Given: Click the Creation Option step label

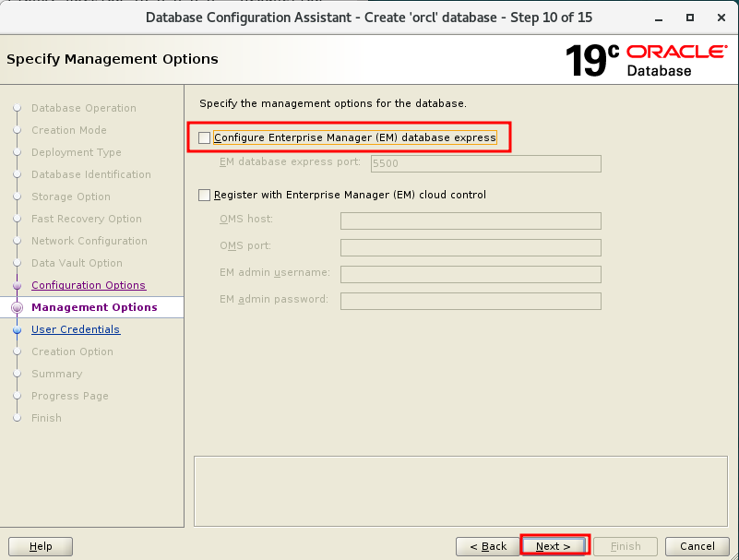Looking at the screenshot, I should pos(72,351).
